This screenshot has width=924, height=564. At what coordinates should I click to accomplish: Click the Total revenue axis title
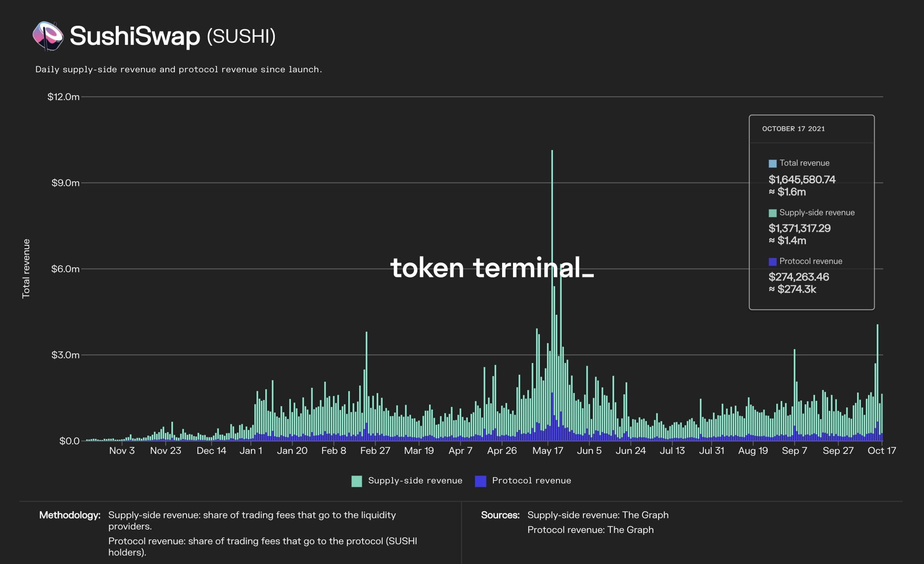pyautogui.click(x=26, y=269)
